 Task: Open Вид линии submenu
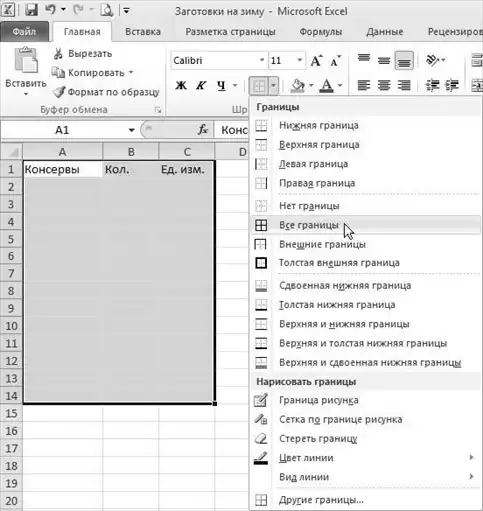tap(365, 477)
